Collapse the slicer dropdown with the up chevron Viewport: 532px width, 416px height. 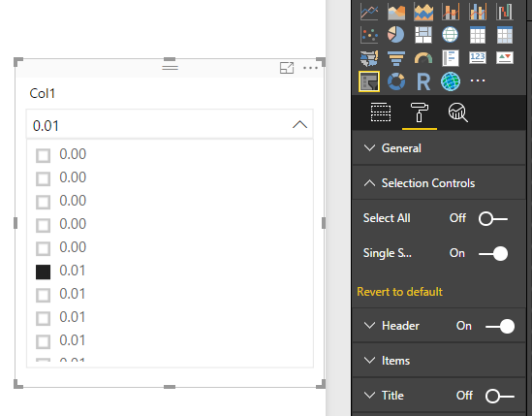[300, 125]
